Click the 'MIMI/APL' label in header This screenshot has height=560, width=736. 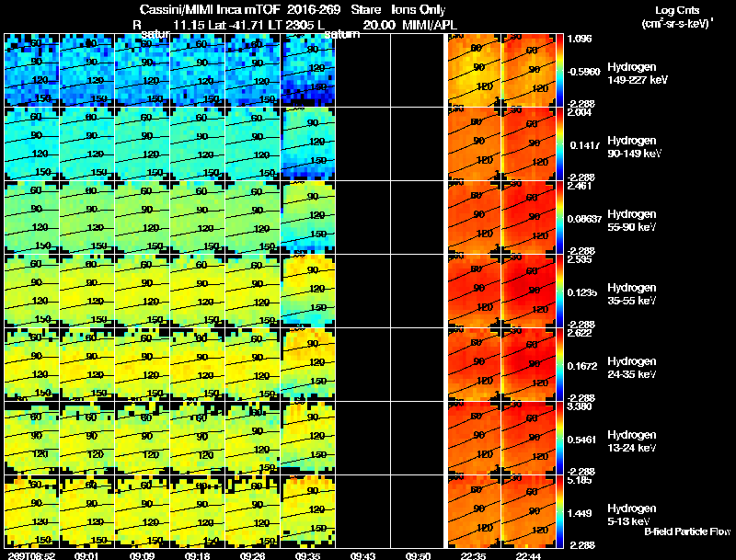(x=430, y=25)
